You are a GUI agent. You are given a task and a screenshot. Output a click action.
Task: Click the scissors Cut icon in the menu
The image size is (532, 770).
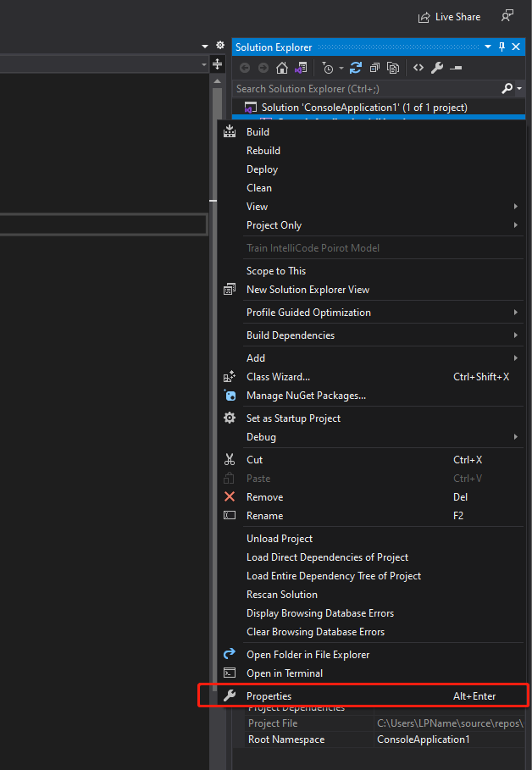pos(229,459)
